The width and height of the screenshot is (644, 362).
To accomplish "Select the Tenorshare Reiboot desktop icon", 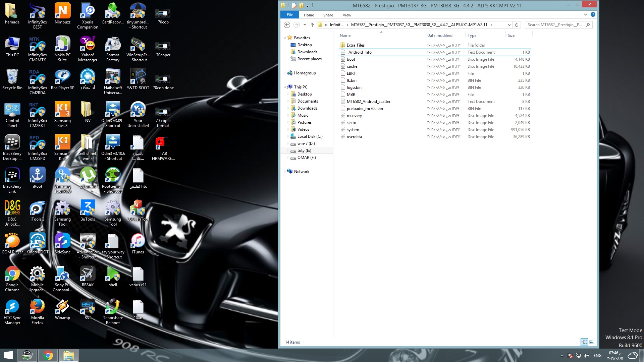I will [113, 311].
